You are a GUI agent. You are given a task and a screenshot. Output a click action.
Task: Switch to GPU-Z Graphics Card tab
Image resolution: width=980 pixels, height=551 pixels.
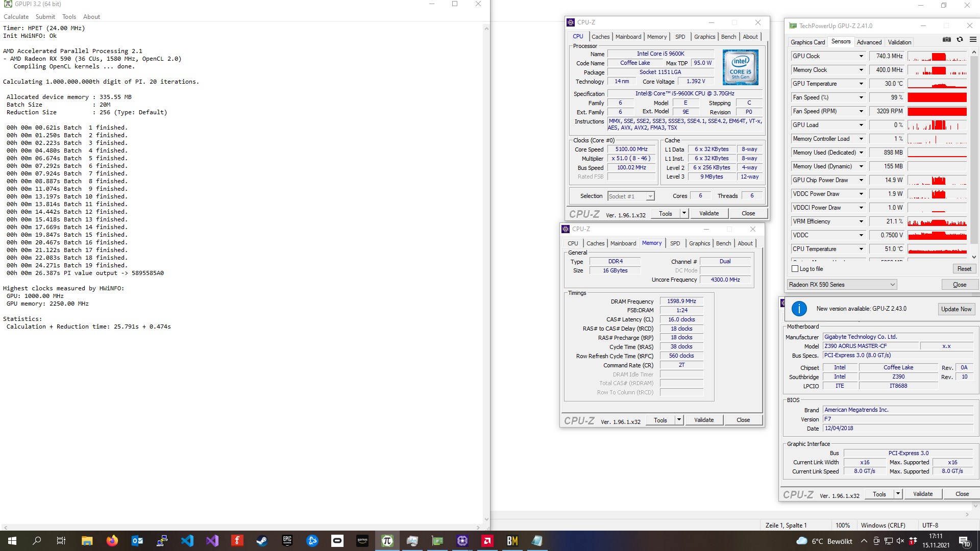[807, 42]
